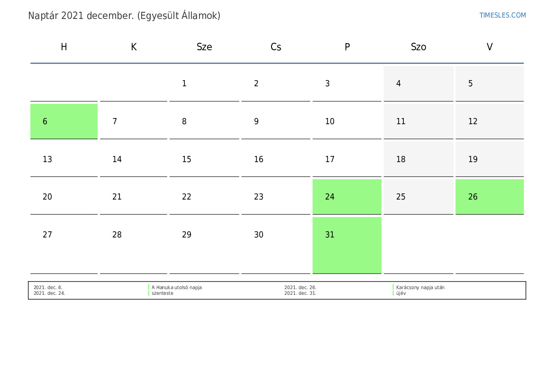Screen dimensions: 554x392
Task: Click legend date '2021. dec. 31.'
Action: tap(300, 293)
